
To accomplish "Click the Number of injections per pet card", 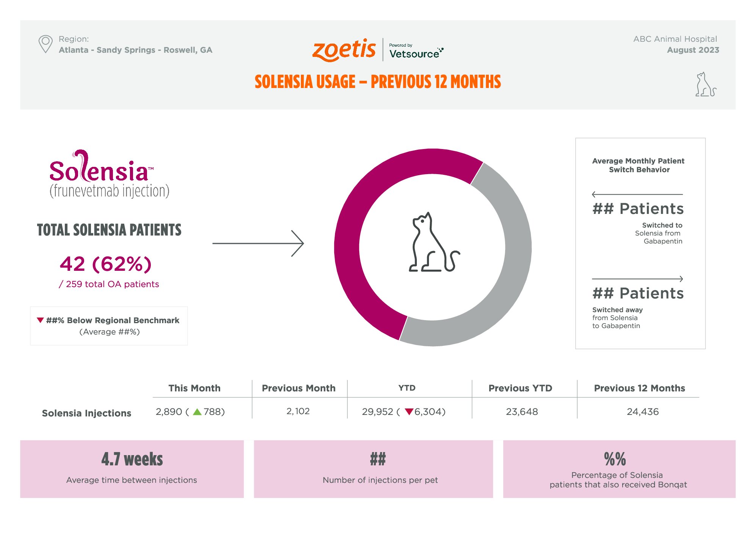I will [x=373, y=469].
